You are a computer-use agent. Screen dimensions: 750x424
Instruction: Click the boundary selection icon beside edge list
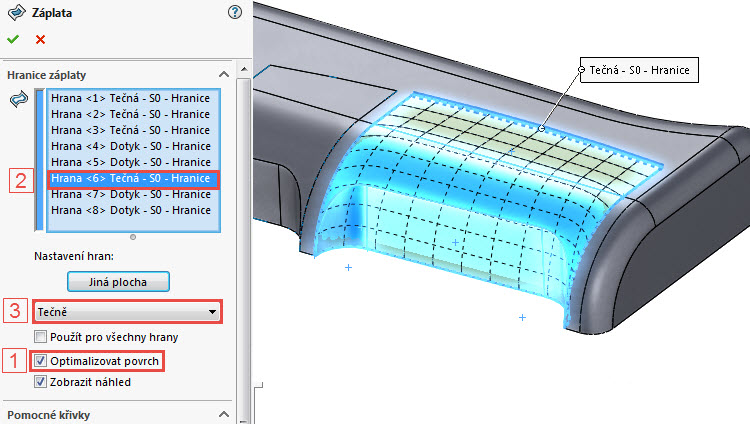[x=19, y=100]
